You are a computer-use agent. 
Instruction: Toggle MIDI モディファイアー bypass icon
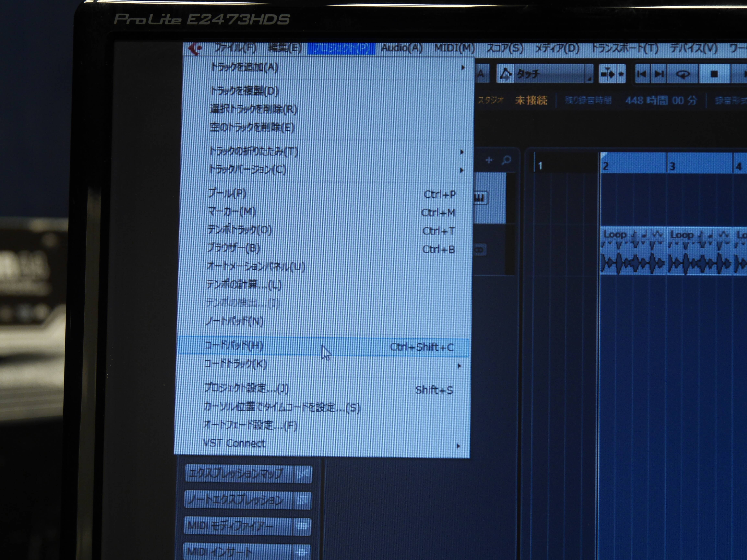302,526
